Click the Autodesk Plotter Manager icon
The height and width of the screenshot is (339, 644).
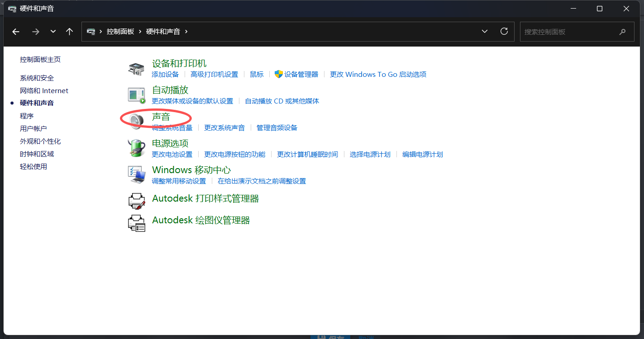pos(136,223)
